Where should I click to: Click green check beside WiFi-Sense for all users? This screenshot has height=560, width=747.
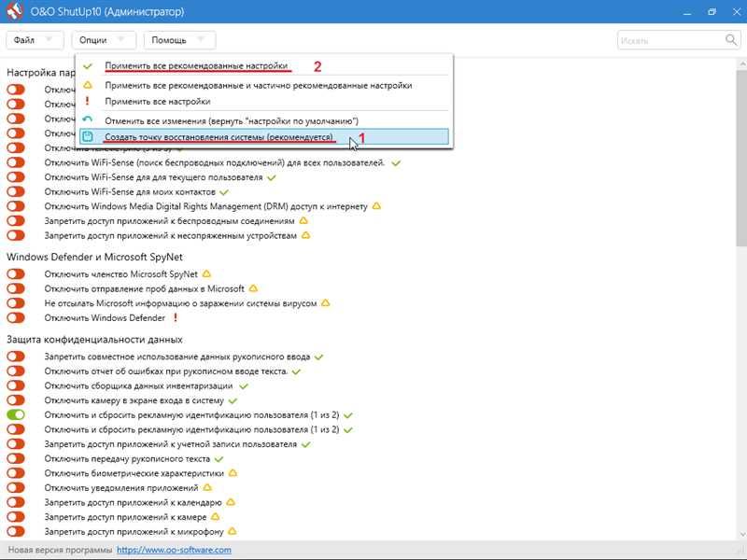pos(396,163)
